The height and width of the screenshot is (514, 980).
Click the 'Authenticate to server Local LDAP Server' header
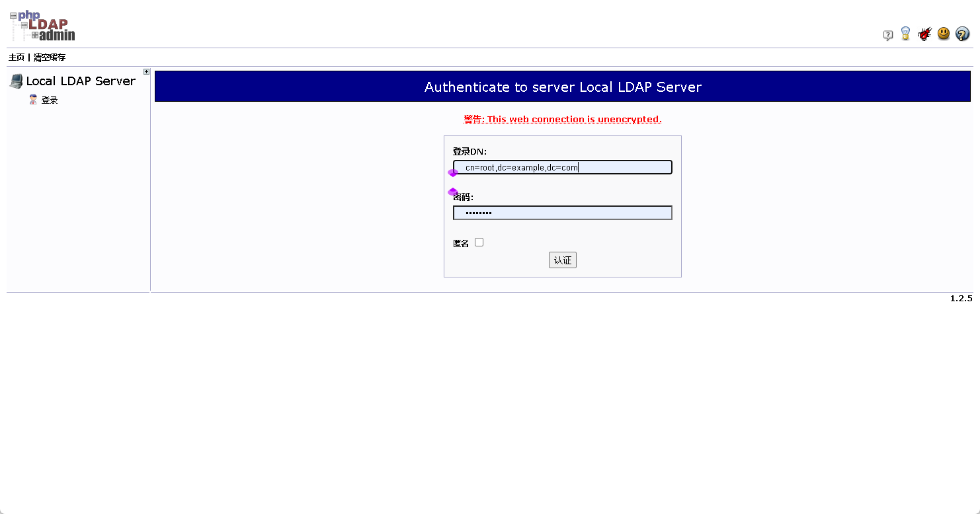pos(563,87)
